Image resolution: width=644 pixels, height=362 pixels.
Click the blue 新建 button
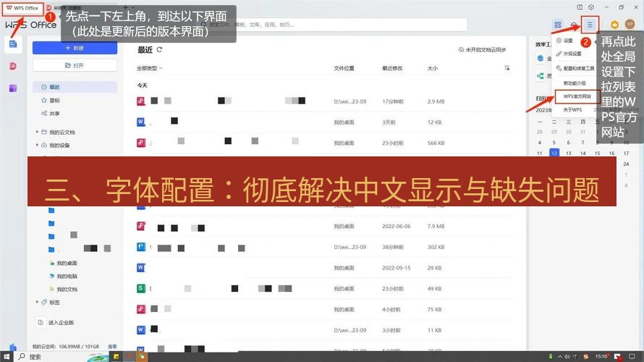(75, 48)
